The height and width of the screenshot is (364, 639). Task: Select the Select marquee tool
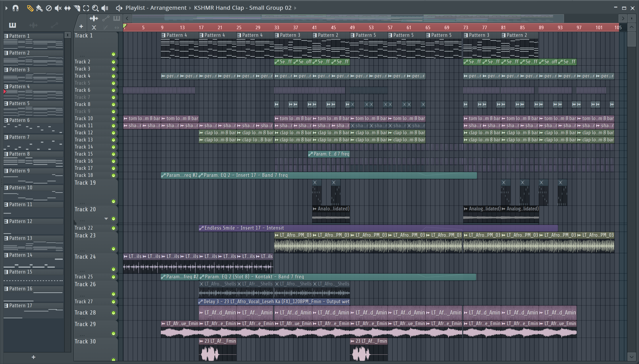[86, 8]
